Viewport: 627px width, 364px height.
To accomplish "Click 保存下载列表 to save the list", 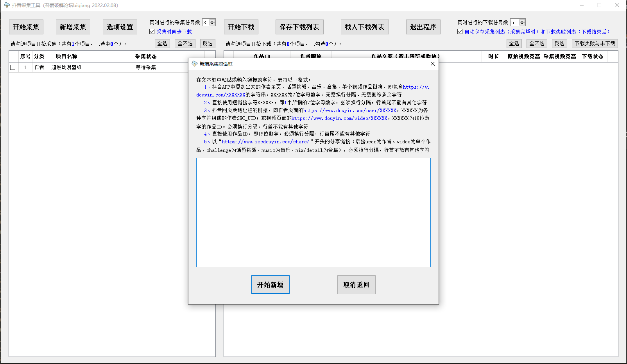I will pos(299,27).
